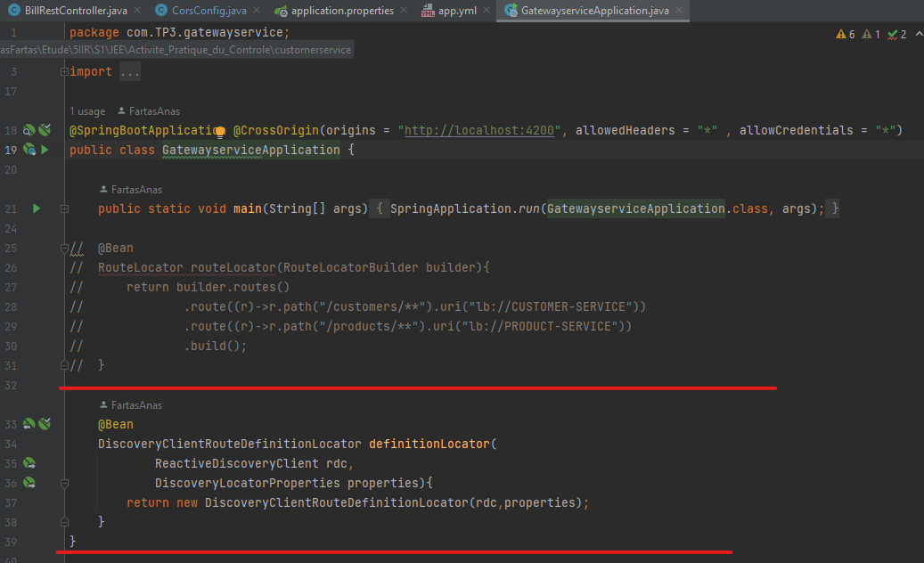Screen dimensions: 924x563
Task: Collapse the definitionLocator method with its fold arrow
Action: (63, 483)
